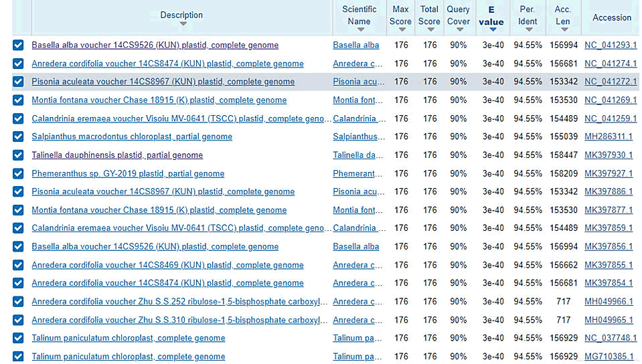This screenshot has width=642, height=364.
Task: Uncheck the Salpianthus macrodontus row checkbox
Action: pos(18,136)
